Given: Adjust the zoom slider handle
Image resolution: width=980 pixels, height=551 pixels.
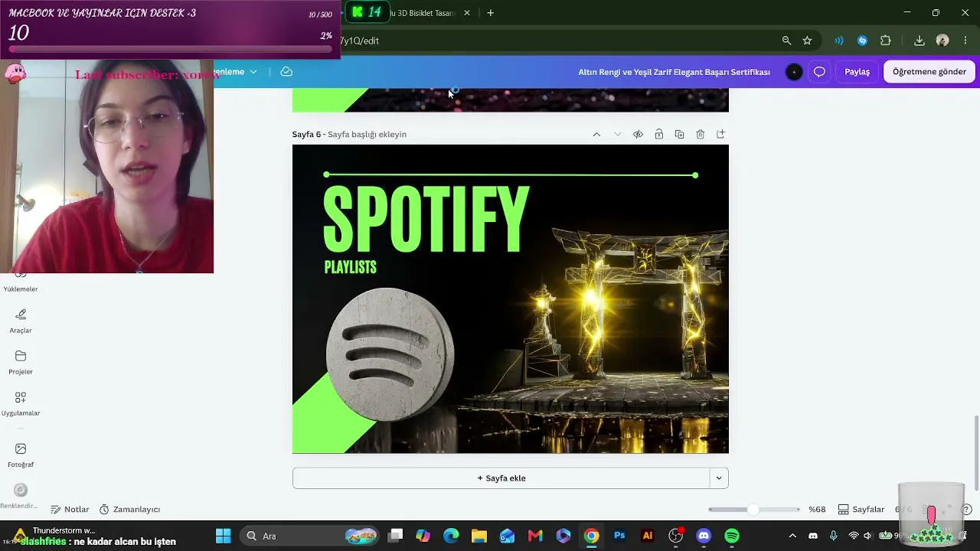Looking at the screenshot, I should click(x=753, y=510).
